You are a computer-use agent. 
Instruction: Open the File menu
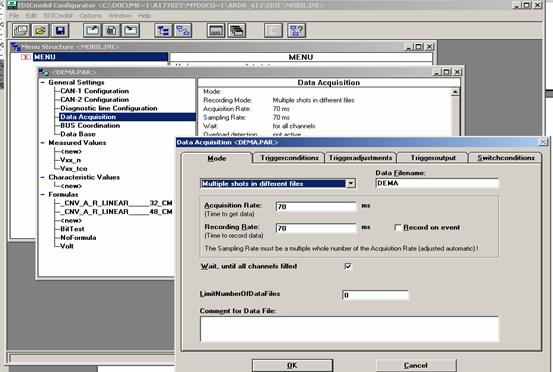coord(14,16)
